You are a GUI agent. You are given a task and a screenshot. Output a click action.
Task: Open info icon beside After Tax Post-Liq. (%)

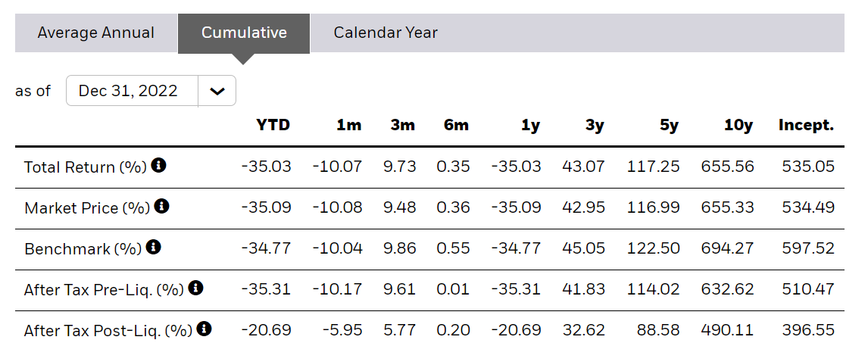point(205,329)
